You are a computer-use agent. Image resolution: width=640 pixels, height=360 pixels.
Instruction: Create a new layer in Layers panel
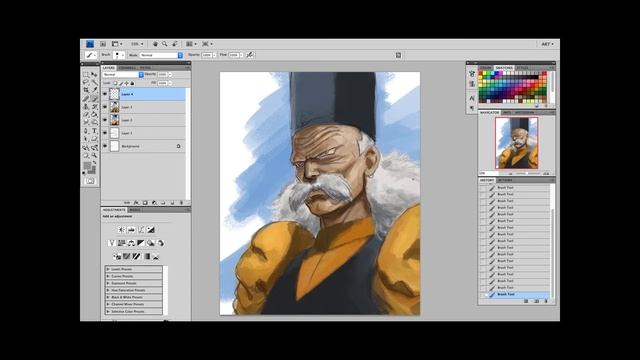click(x=172, y=203)
